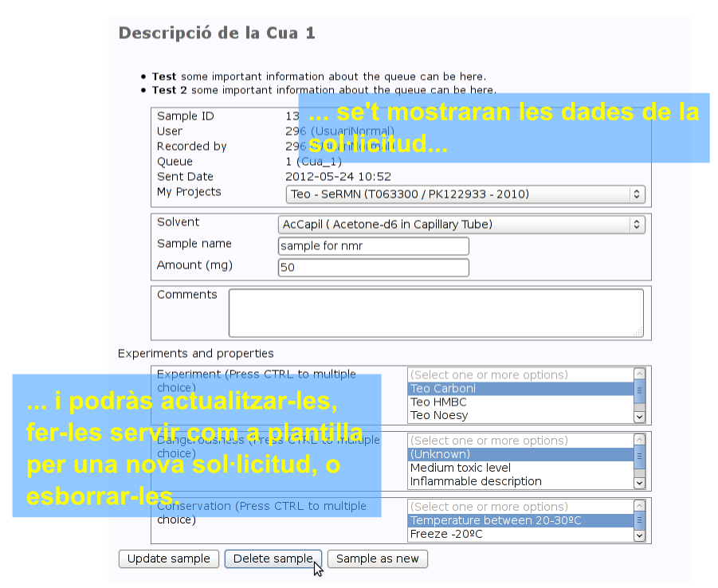The height and width of the screenshot is (588, 718).
Task: Click the Comments textarea resize grip
Action: coord(638,331)
